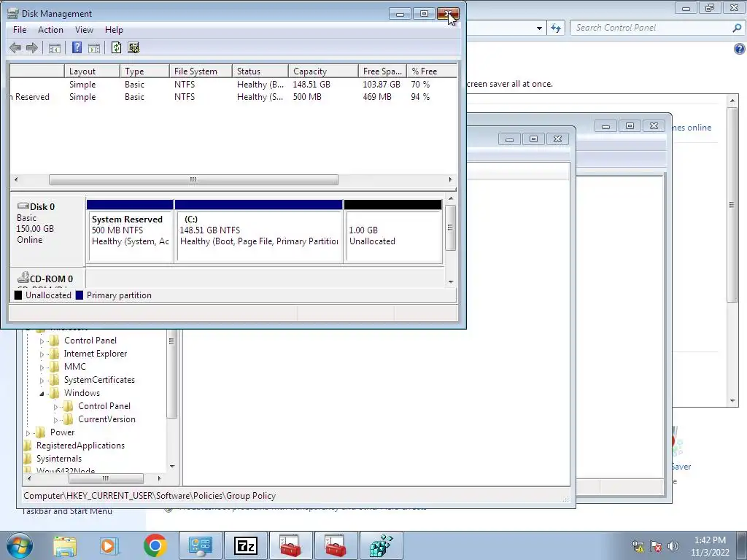
Task: Switch to Control Panel taskbar button
Action: [x=201, y=545]
